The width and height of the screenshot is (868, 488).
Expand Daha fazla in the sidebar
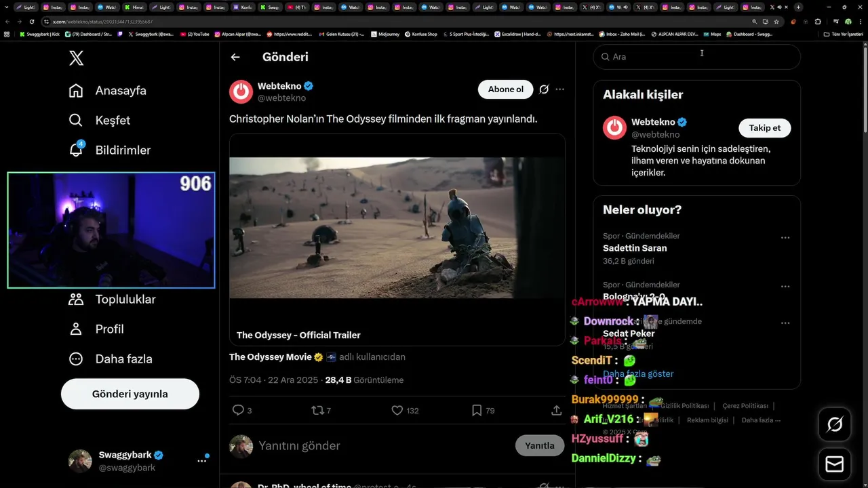(x=111, y=359)
